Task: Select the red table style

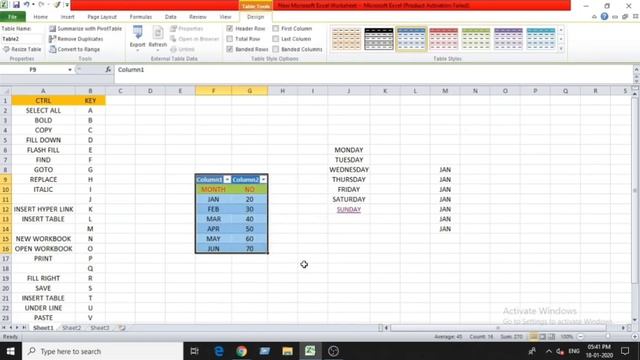Action: 443,39
